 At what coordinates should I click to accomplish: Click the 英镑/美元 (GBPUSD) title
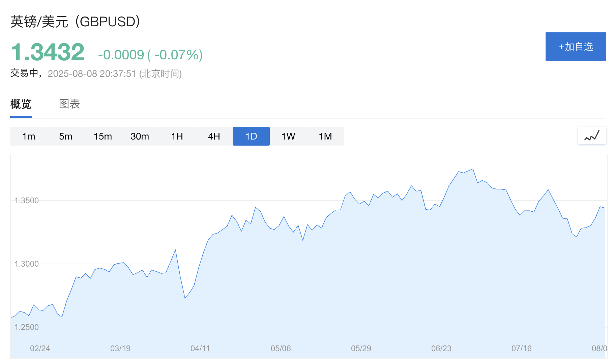click(75, 22)
